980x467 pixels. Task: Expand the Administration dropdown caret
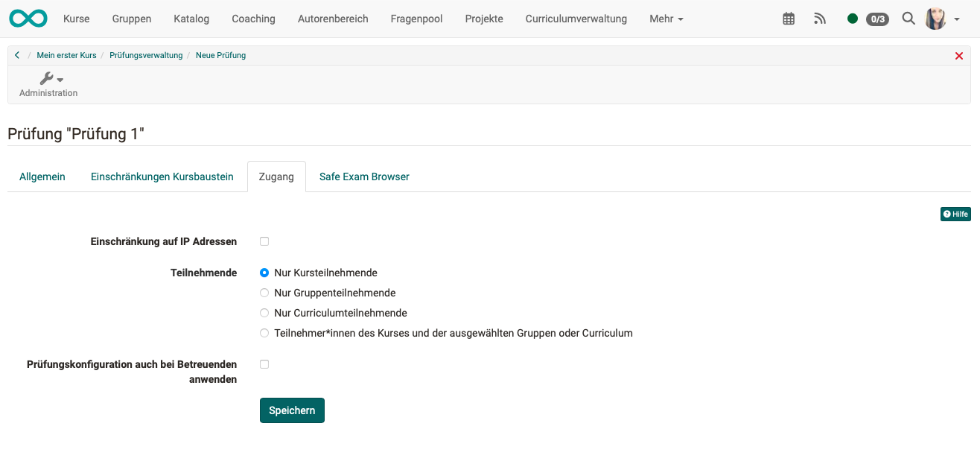pos(59,78)
